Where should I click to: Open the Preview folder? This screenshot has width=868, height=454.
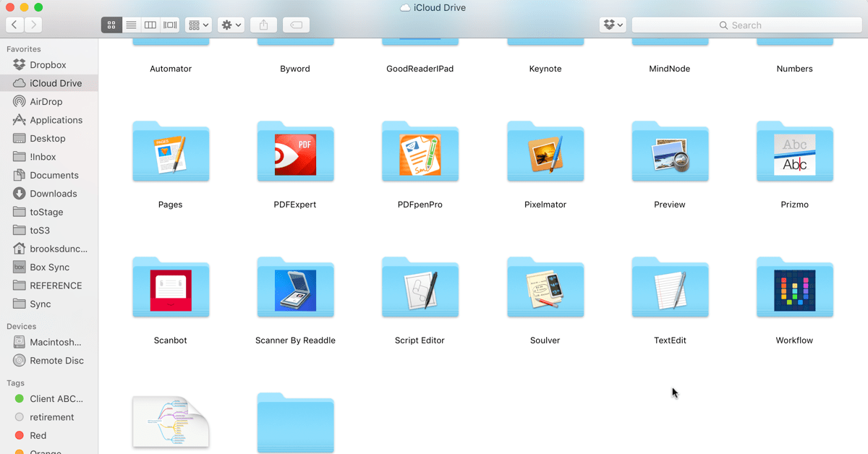tap(670, 153)
